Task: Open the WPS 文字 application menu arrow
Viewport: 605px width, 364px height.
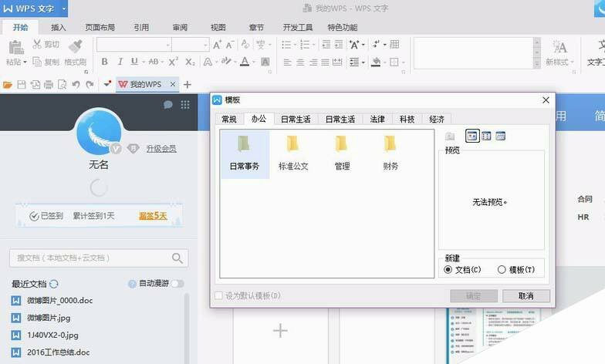Action: 64,8
